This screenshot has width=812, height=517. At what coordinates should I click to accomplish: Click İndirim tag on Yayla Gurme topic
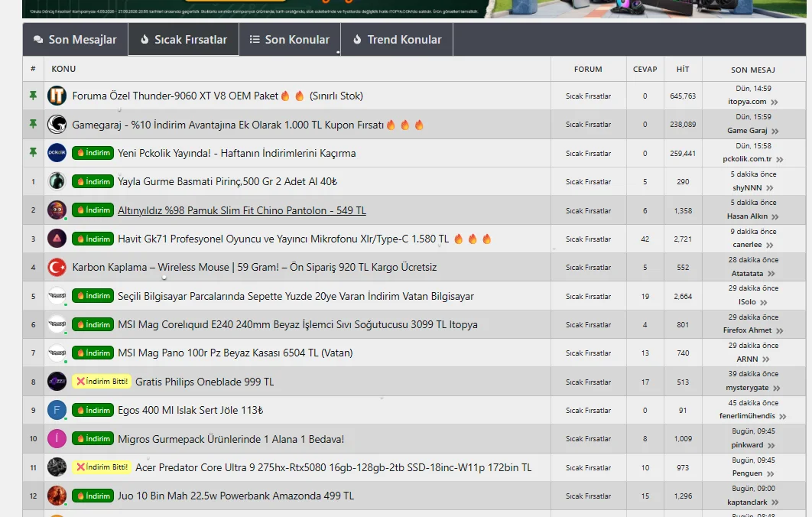pos(93,181)
